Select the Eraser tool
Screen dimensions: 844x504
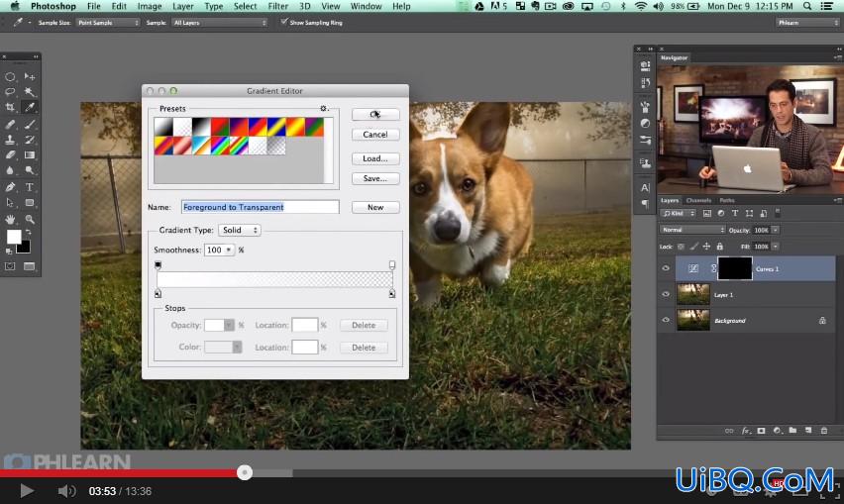10,154
